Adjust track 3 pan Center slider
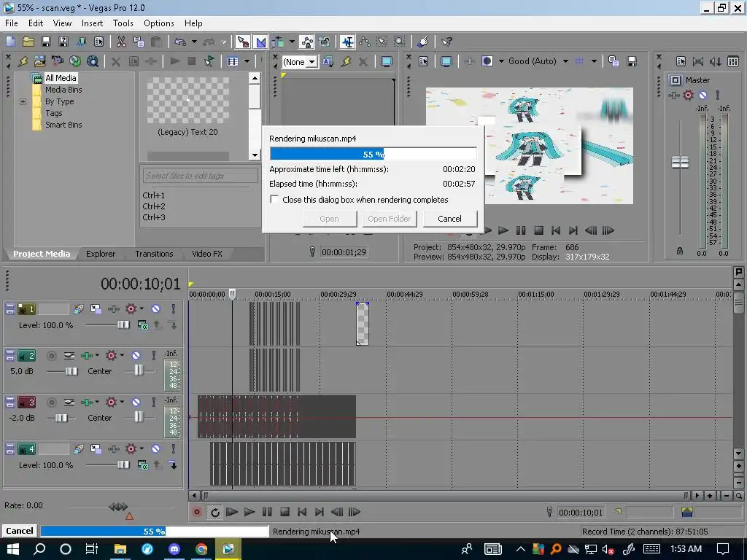 138,417
